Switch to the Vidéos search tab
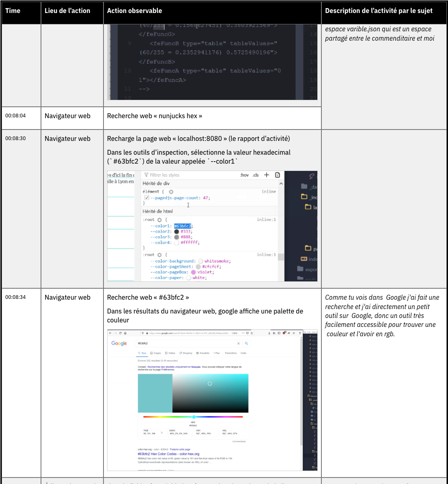448x484 pixels. tap(170, 353)
